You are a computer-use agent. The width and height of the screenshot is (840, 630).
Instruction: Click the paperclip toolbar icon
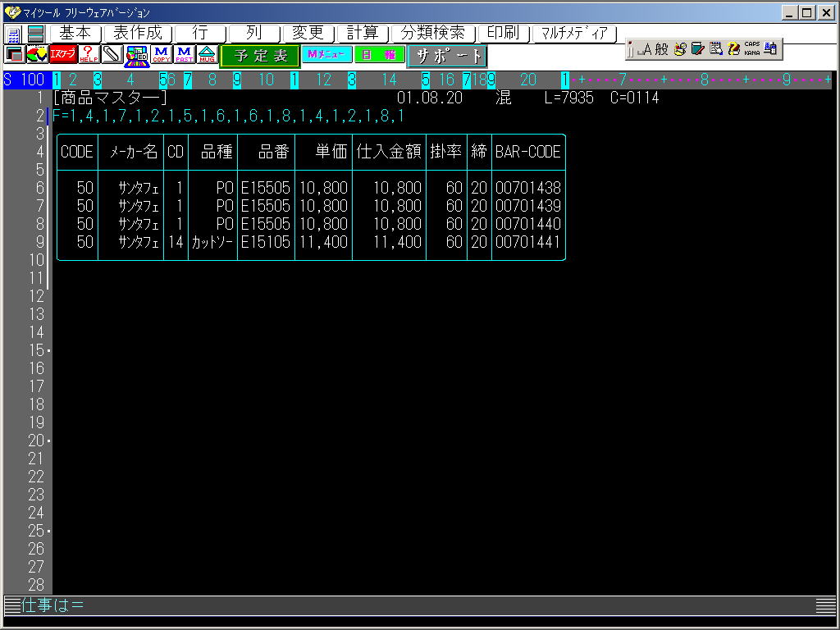coord(112,54)
